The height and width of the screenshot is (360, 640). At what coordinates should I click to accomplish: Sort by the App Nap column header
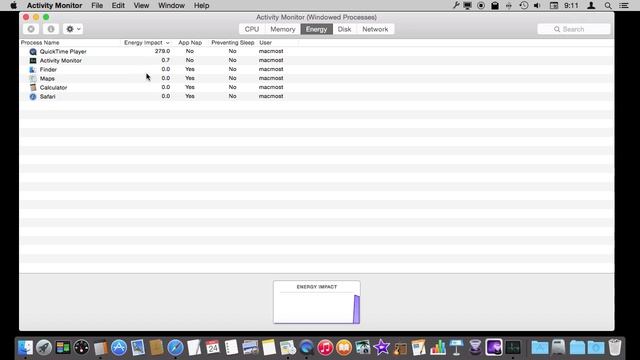tap(190, 42)
